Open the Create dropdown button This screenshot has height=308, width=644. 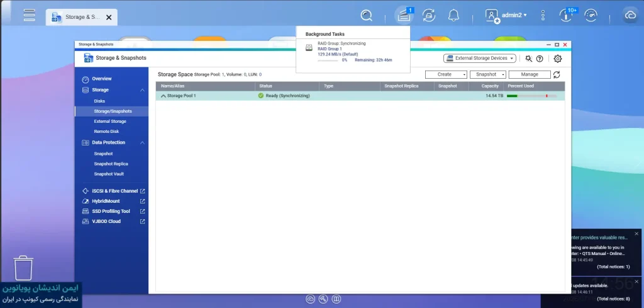tap(446, 74)
